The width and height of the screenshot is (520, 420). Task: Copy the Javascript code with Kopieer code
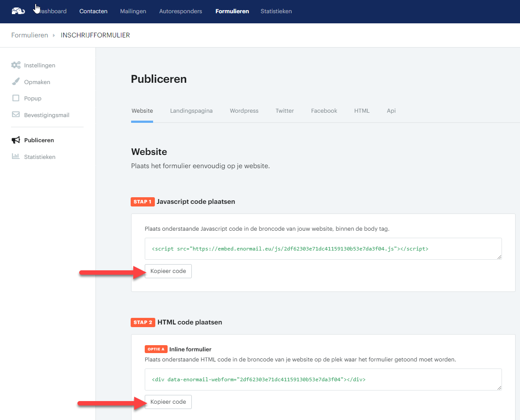click(168, 271)
